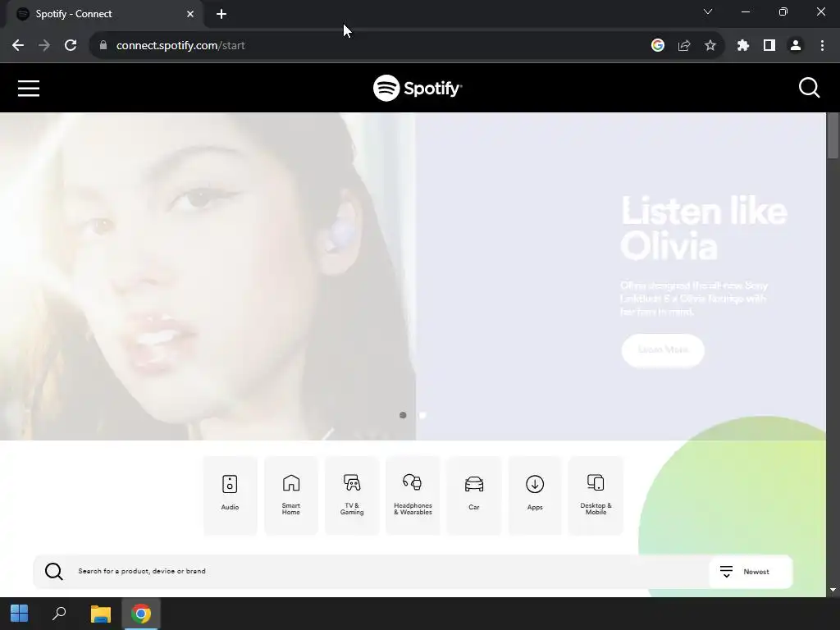Viewport: 840px width, 630px height.
Task: Share this page via share icon
Action: click(684, 46)
